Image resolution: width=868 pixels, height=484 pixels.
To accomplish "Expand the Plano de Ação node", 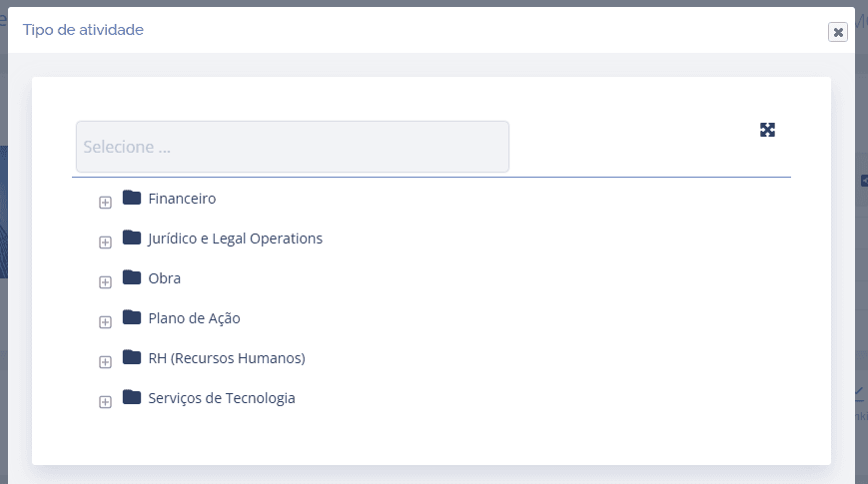I will pyautogui.click(x=105, y=322).
